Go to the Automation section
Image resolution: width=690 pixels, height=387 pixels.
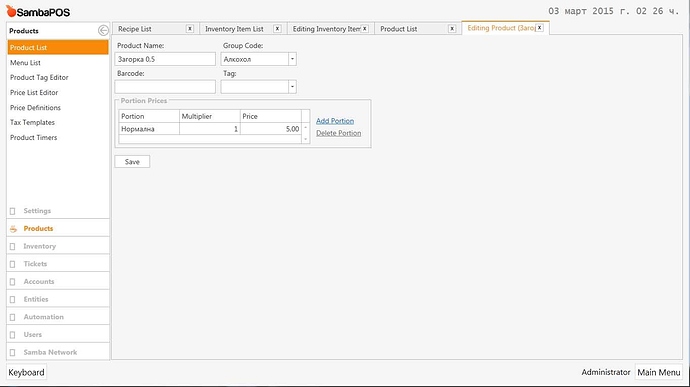click(x=58, y=317)
